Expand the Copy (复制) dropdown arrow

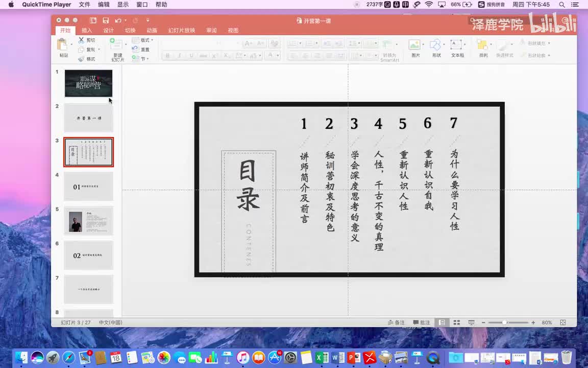click(x=99, y=50)
